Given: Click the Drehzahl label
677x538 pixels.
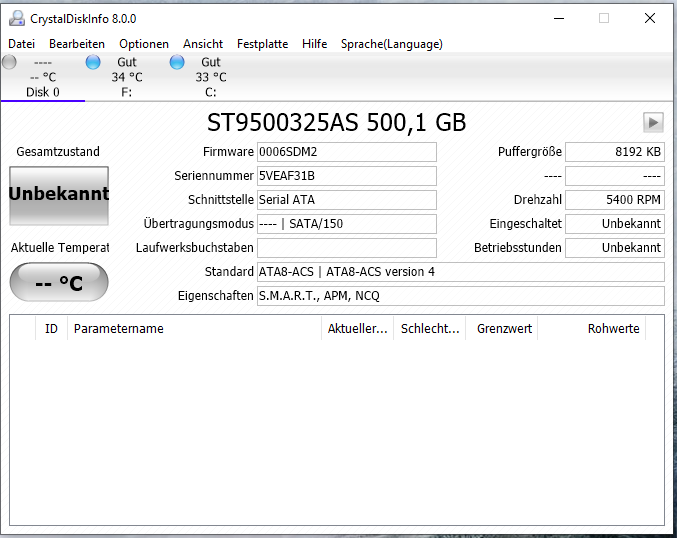Looking at the screenshot, I should (538, 200).
